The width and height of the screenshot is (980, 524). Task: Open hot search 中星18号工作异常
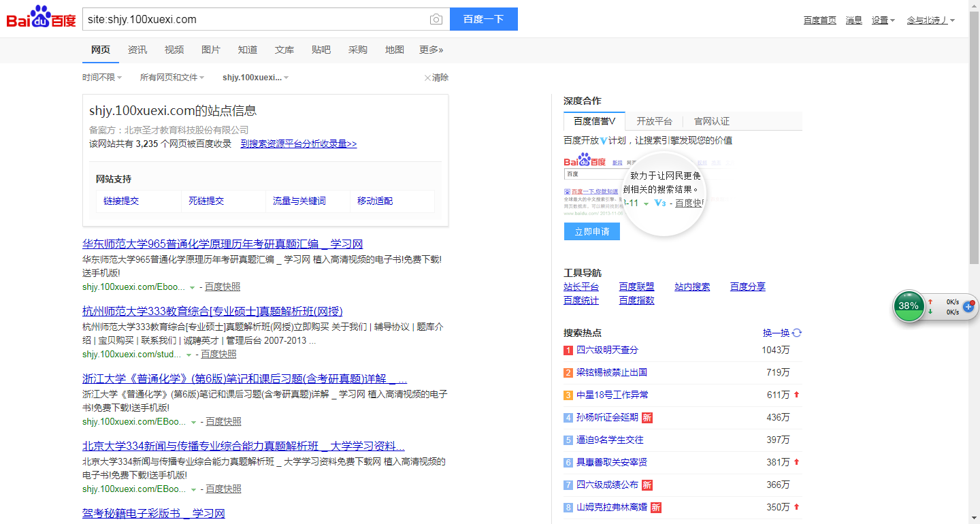click(x=612, y=395)
